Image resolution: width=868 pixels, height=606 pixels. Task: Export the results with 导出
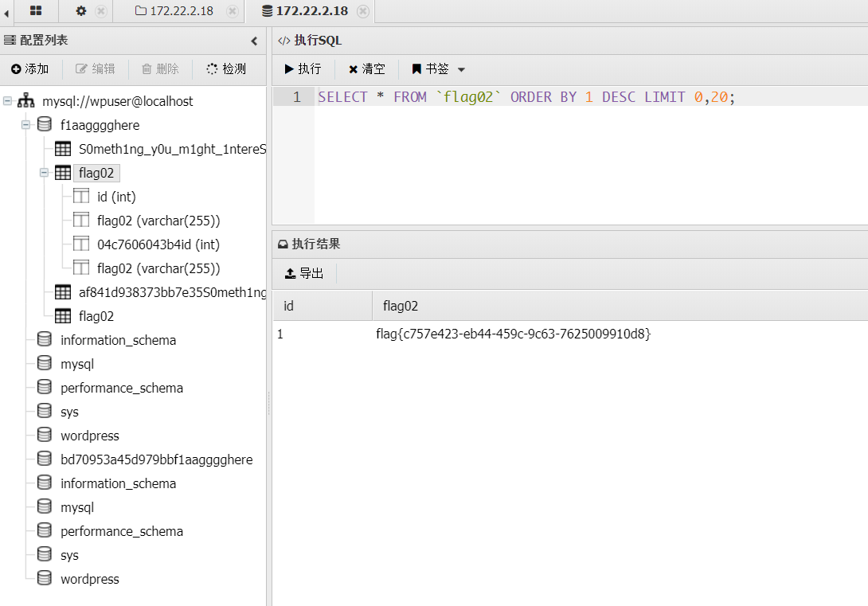tap(304, 273)
